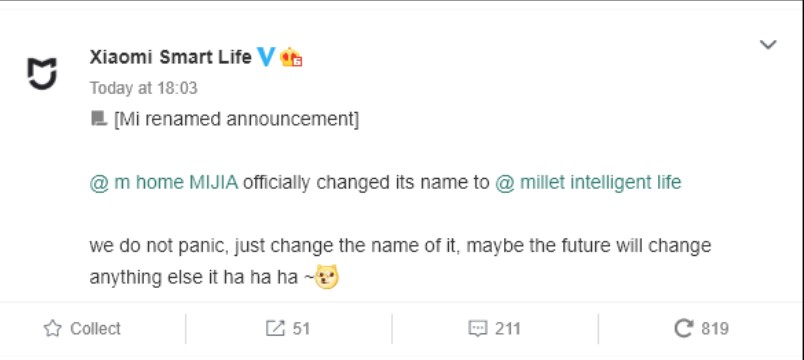Screen dimensions: 804x360
Task: Click the 819 repost count
Action: click(715, 328)
